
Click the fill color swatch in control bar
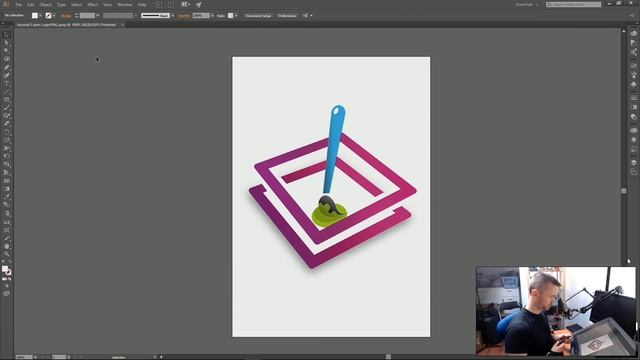[x=35, y=16]
